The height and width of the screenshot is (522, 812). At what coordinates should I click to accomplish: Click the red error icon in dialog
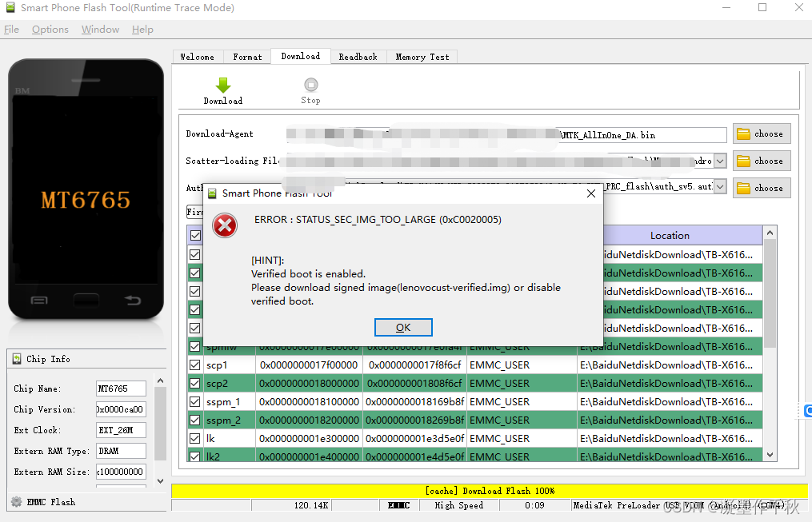coord(225,225)
